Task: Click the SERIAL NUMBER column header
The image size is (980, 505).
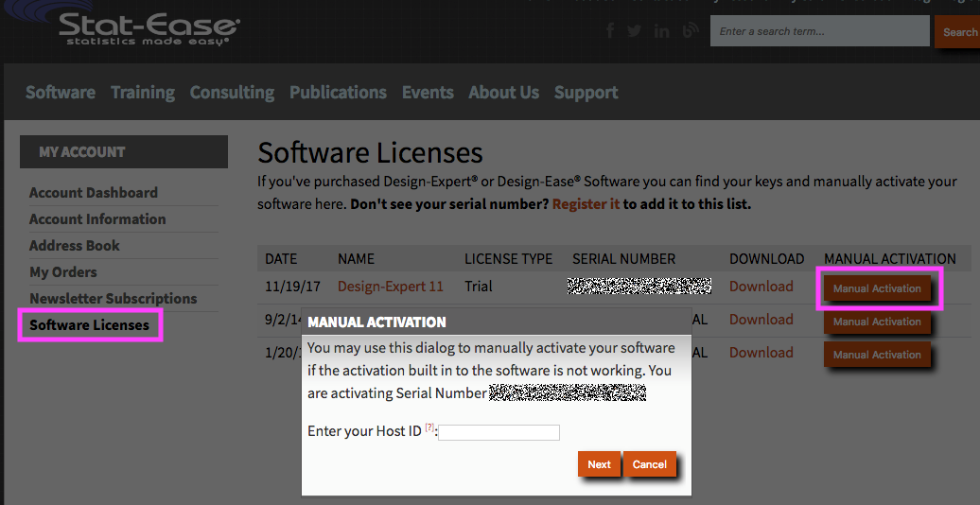Action: click(x=623, y=259)
